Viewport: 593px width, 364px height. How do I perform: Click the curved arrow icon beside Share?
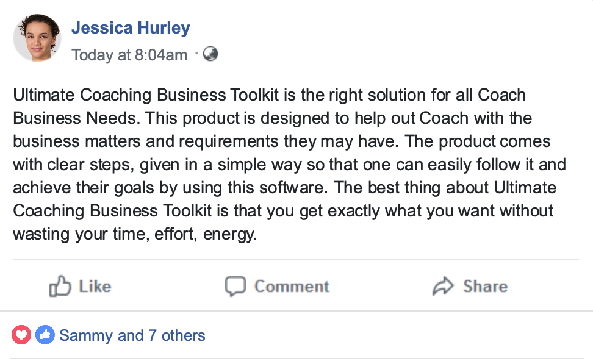point(442,286)
